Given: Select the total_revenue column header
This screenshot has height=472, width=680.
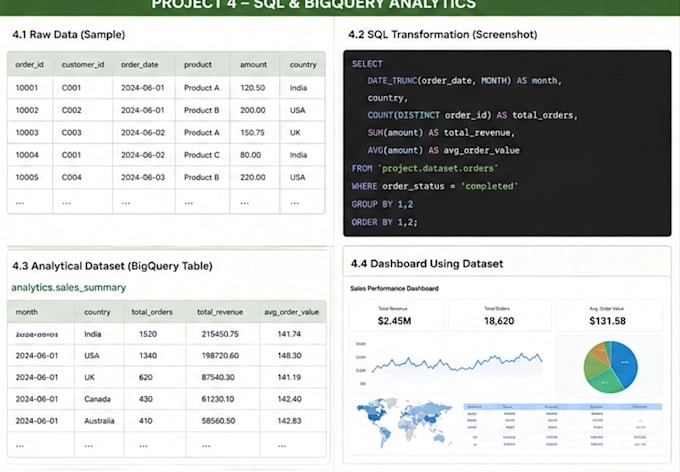Looking at the screenshot, I should [220, 312].
